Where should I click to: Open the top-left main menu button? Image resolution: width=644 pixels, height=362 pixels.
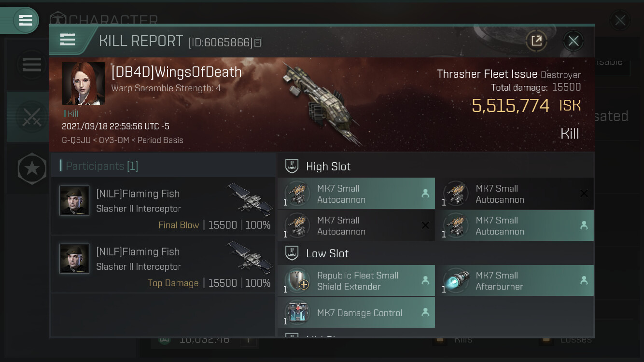[x=26, y=20]
